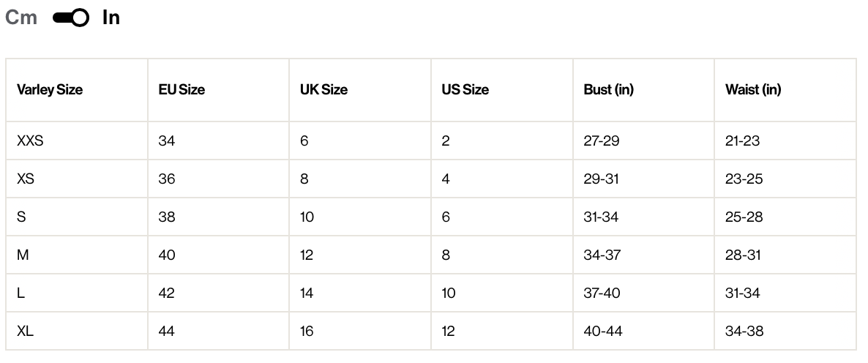Viewport: 868px width, 363px height.
Task: Click the Waist (in) column header
Action: pos(753,90)
